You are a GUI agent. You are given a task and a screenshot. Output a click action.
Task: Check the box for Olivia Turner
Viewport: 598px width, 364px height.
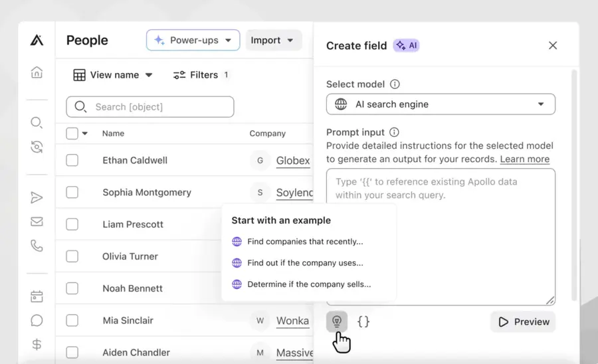pos(72,256)
